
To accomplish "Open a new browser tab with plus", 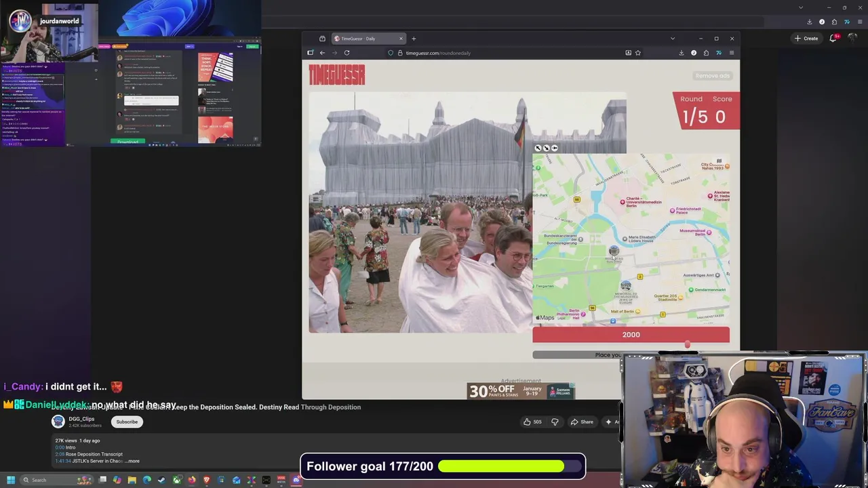I will 414,39.
